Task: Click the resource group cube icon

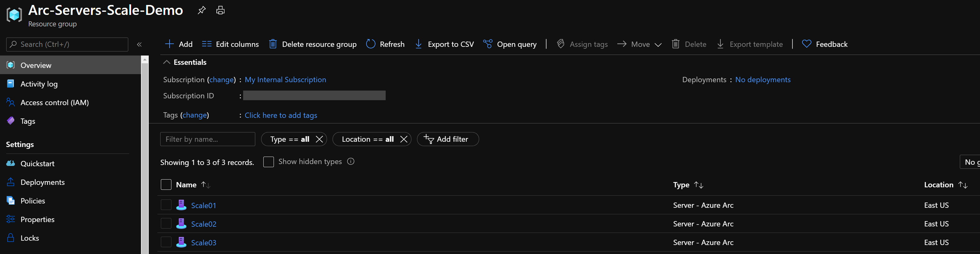Action: (15, 15)
